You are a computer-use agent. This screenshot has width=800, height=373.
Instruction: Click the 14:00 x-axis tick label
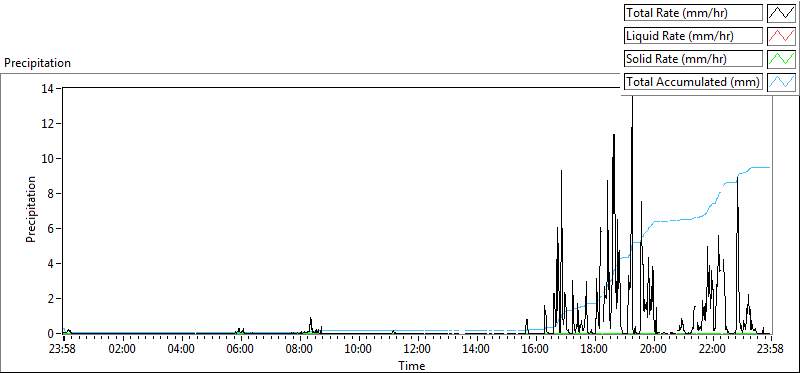tap(476, 350)
